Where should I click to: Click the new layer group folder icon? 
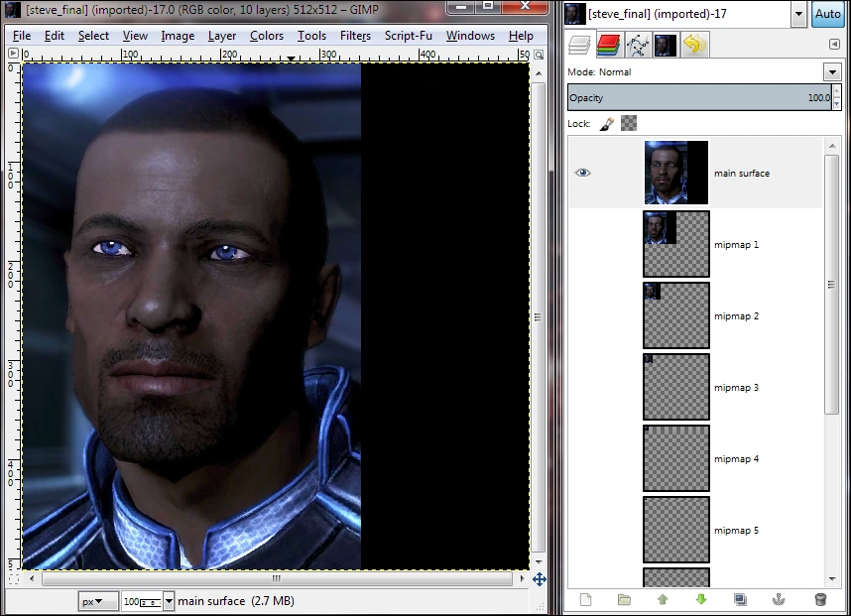(x=624, y=599)
